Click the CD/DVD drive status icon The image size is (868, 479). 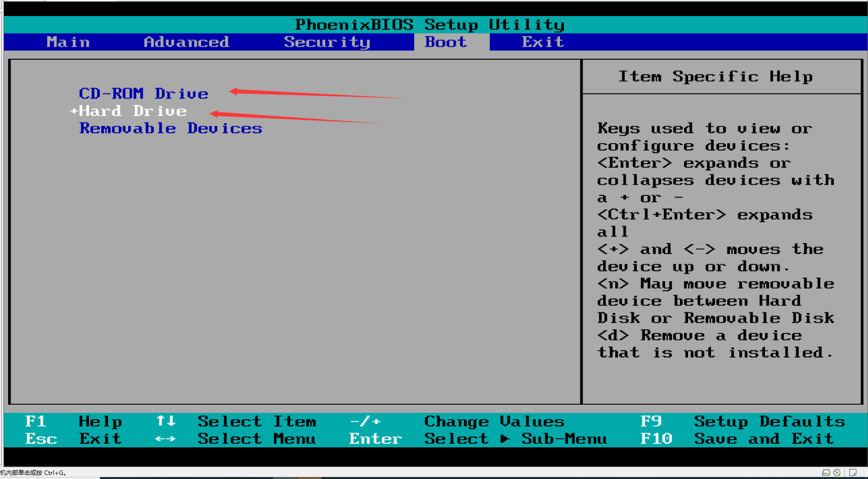coord(837,472)
